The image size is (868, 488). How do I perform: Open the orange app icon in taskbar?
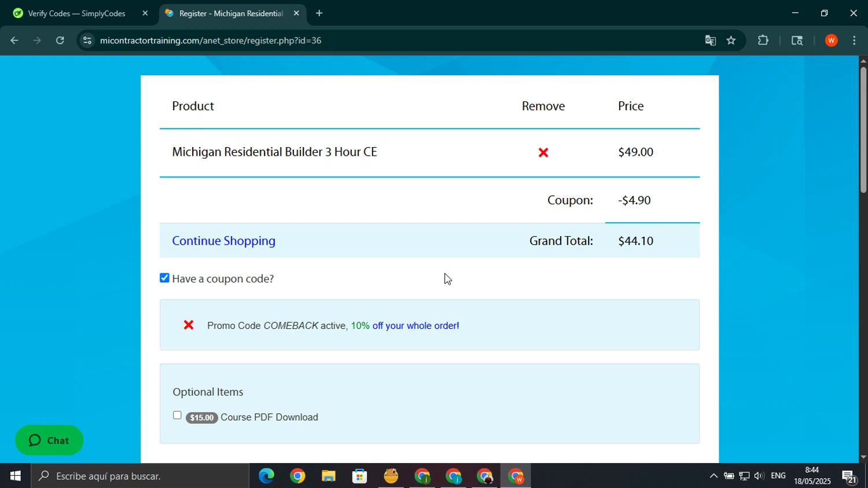[x=391, y=476]
